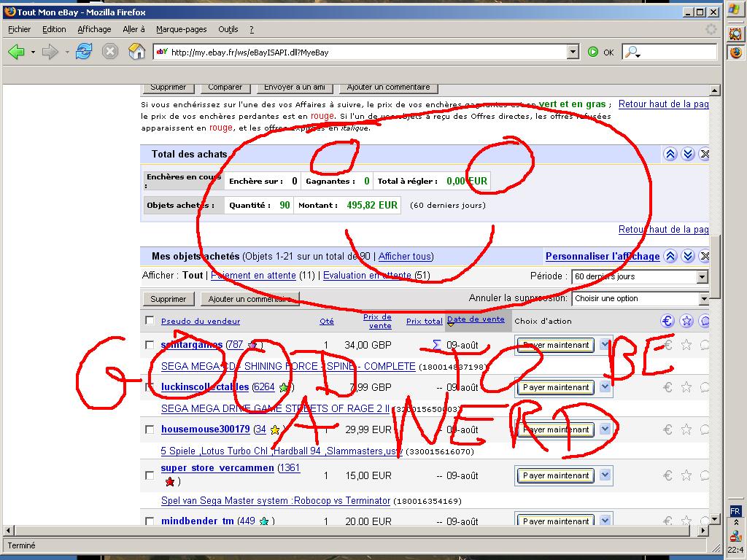Open the Marque-pages menu
The height and width of the screenshot is (560, 747).
pos(182,29)
